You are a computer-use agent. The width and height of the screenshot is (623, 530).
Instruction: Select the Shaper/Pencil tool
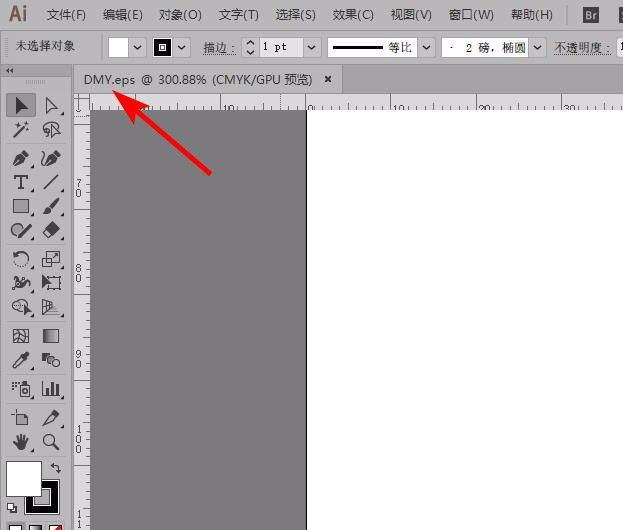[x=21, y=230]
